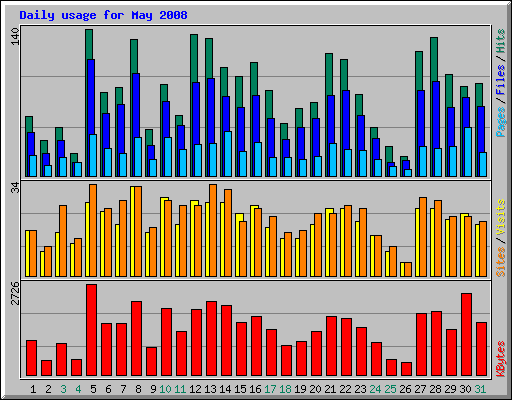Screen dimensions: 512x400
Task: Click day label 18 on the axis
Action: pyautogui.click(x=285, y=389)
